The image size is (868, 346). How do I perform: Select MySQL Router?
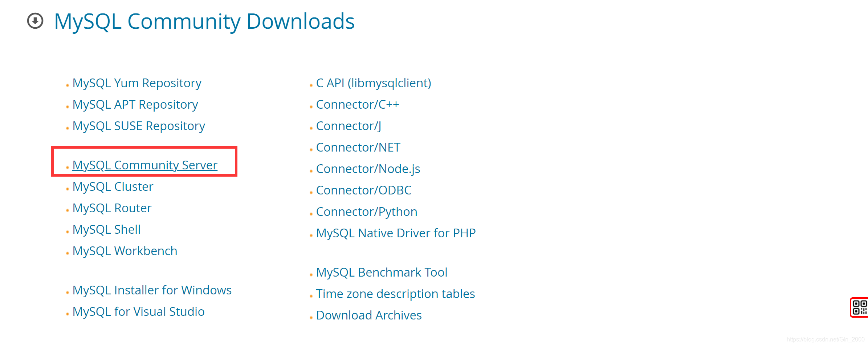pyautogui.click(x=111, y=208)
